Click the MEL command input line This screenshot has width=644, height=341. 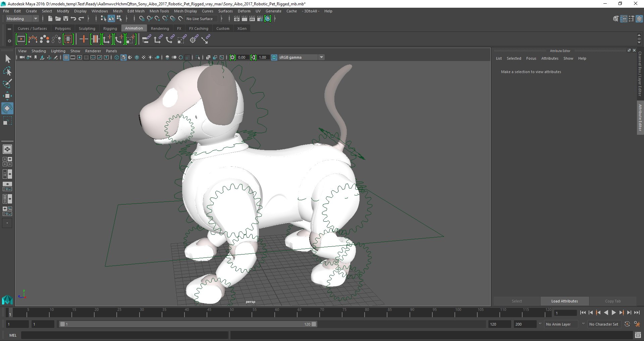[x=124, y=335]
